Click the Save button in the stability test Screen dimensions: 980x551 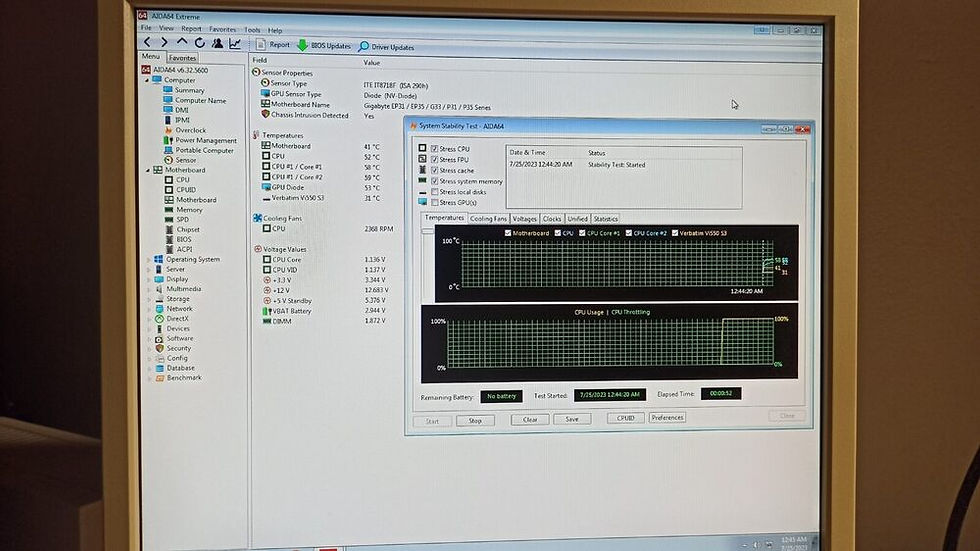click(x=572, y=419)
